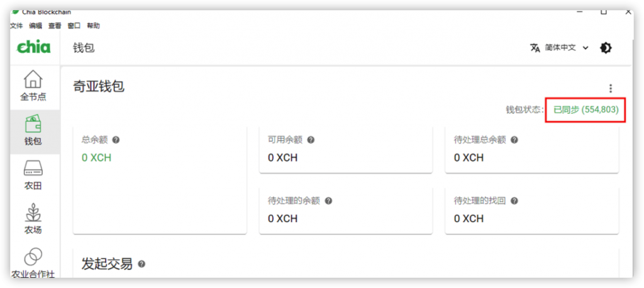Go to Farm (农场) plant icon
The height and width of the screenshot is (288, 644).
[33, 213]
